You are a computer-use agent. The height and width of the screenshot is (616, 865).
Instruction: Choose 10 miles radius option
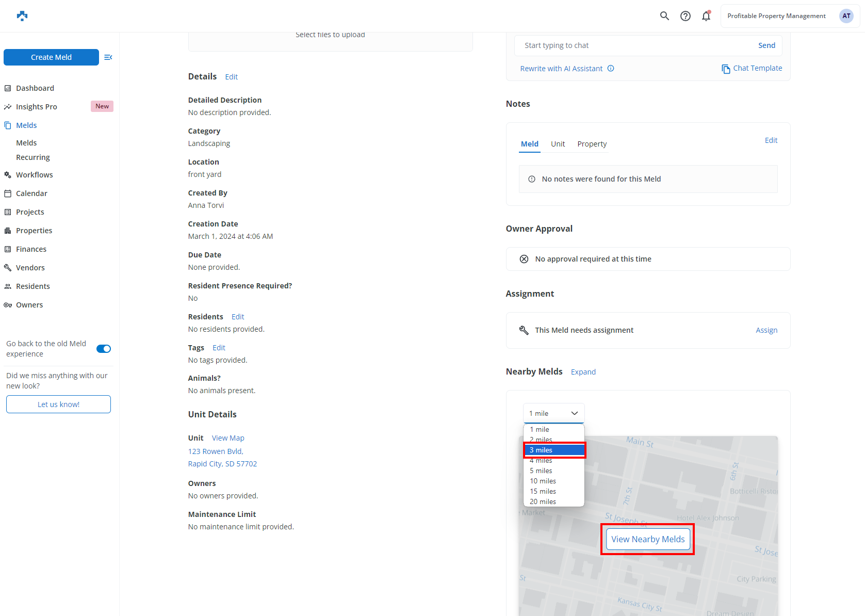pyautogui.click(x=543, y=481)
